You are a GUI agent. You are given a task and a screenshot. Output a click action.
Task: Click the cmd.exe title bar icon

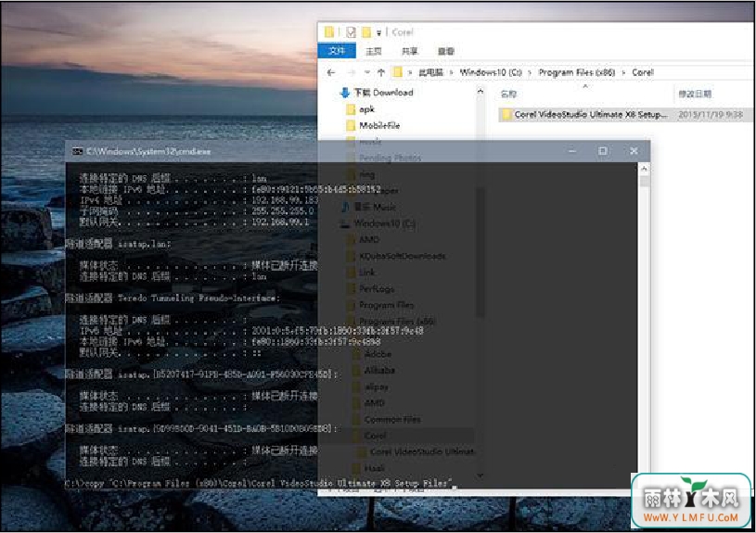click(x=77, y=152)
